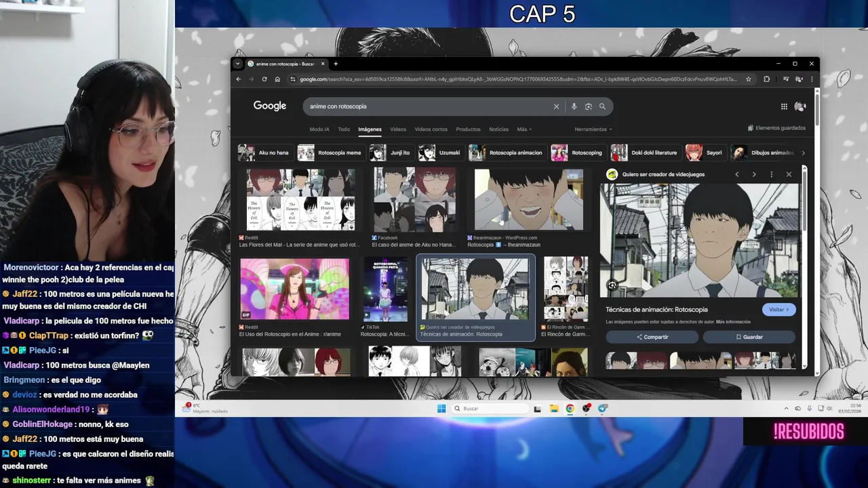Open the Noticias tab
Image resolution: width=868 pixels, height=488 pixels.
pos(498,129)
